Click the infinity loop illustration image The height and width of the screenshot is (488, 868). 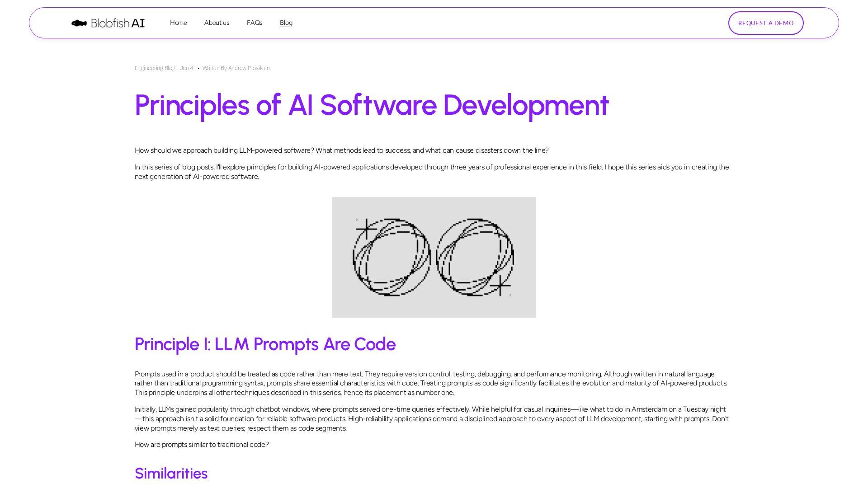[x=434, y=257]
